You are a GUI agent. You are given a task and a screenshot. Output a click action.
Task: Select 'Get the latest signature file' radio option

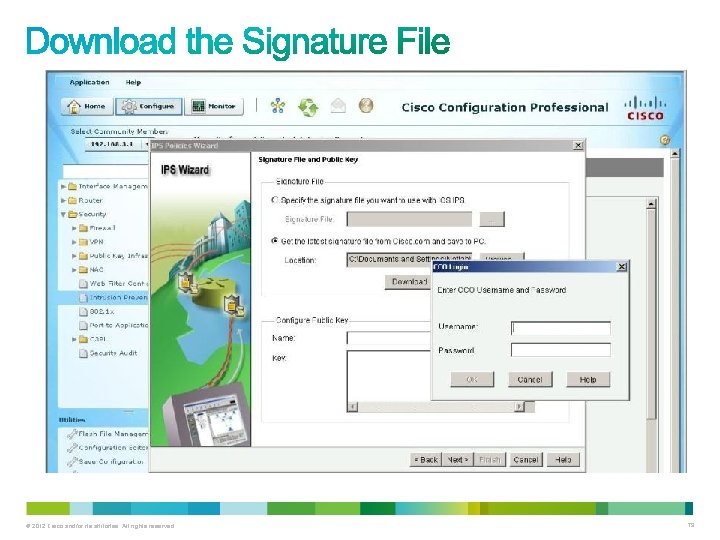[275, 241]
